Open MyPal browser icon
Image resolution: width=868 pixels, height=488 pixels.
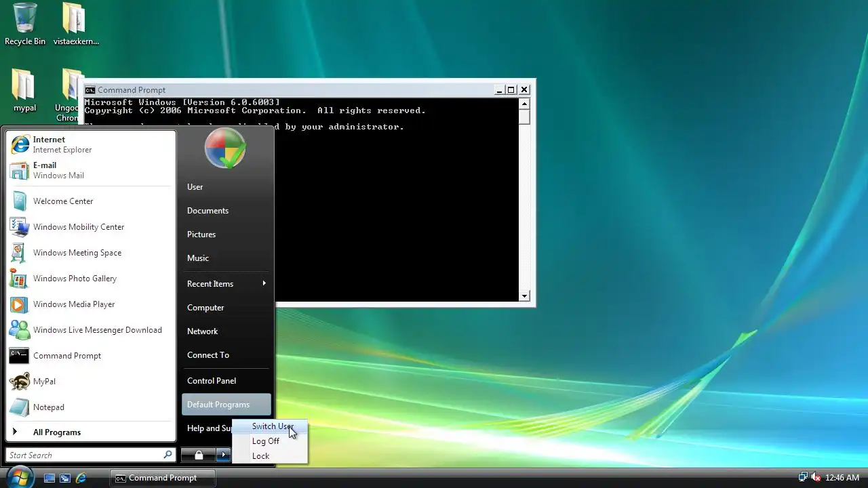(x=20, y=382)
